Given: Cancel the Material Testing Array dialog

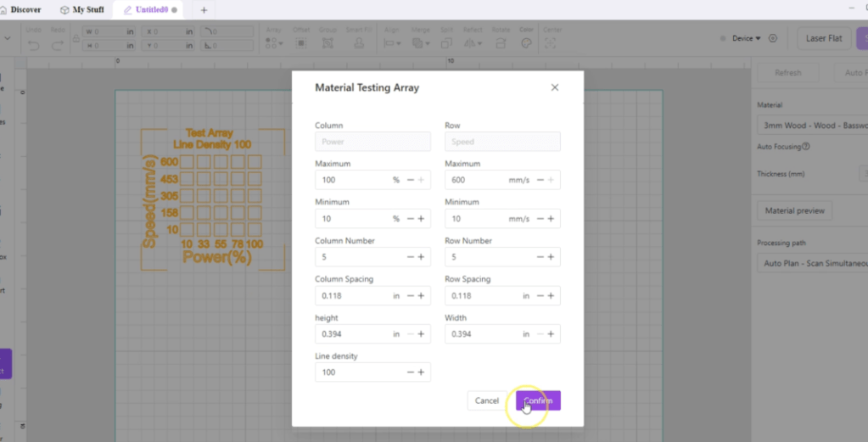Looking at the screenshot, I should coord(486,400).
